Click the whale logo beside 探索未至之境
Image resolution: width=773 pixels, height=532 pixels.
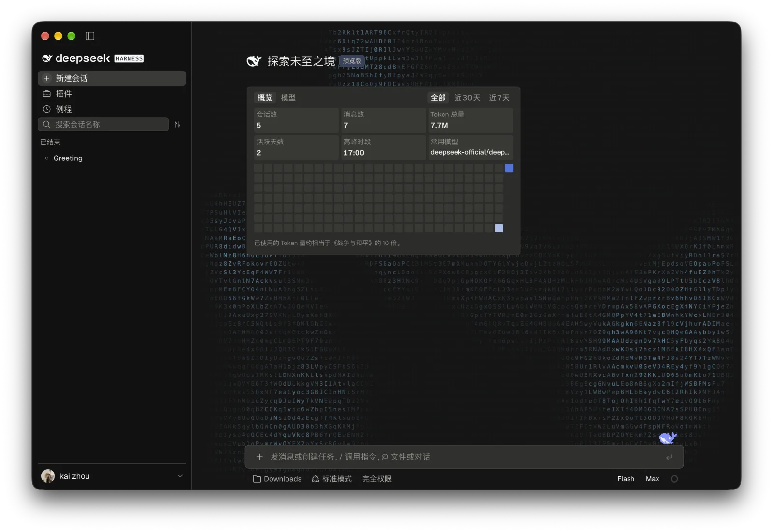[254, 61]
